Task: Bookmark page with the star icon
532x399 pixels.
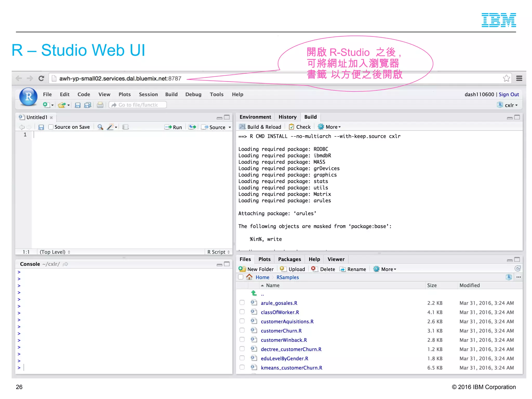Action: [x=506, y=78]
